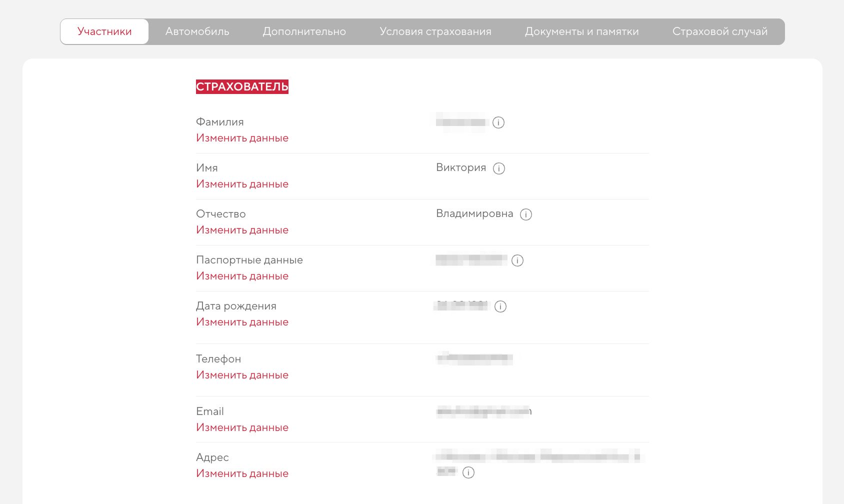The image size is (844, 504).
Task: Switch to the Автомобиль tab
Action: tap(197, 31)
